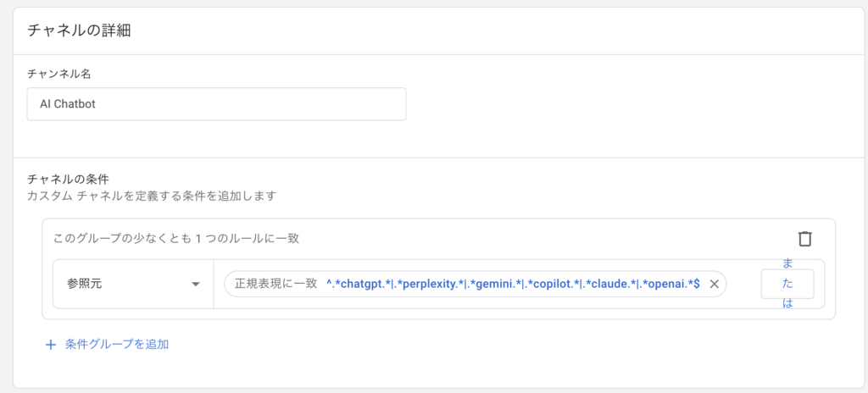Click the plus icon beside 条件グループを追加
The image size is (868, 393).
point(50,345)
